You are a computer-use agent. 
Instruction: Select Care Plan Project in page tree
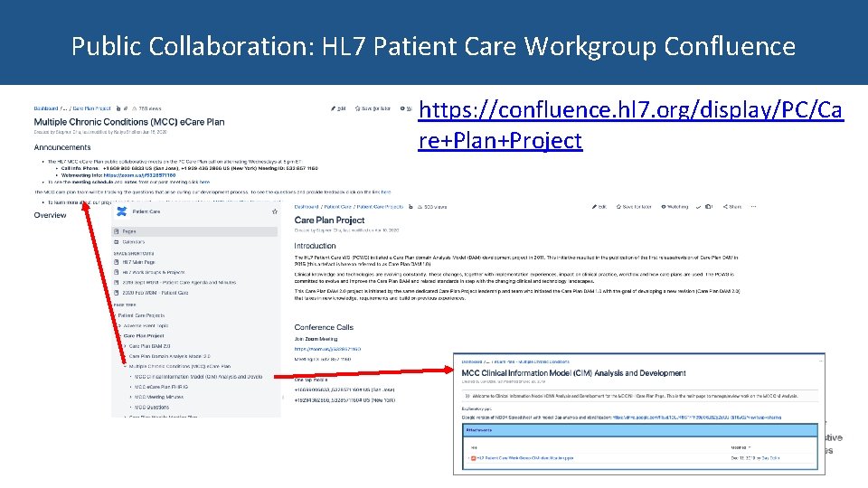click(144, 336)
